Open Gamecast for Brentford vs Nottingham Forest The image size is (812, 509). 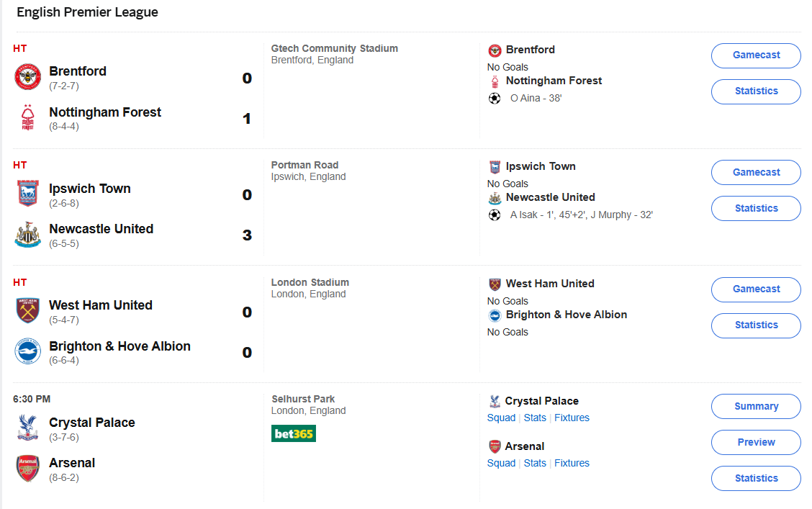click(756, 55)
